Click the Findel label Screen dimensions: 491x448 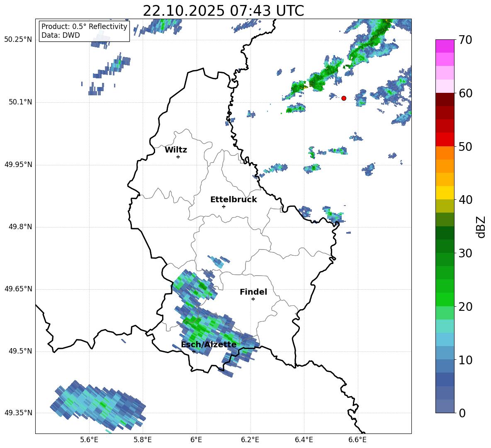253,292
